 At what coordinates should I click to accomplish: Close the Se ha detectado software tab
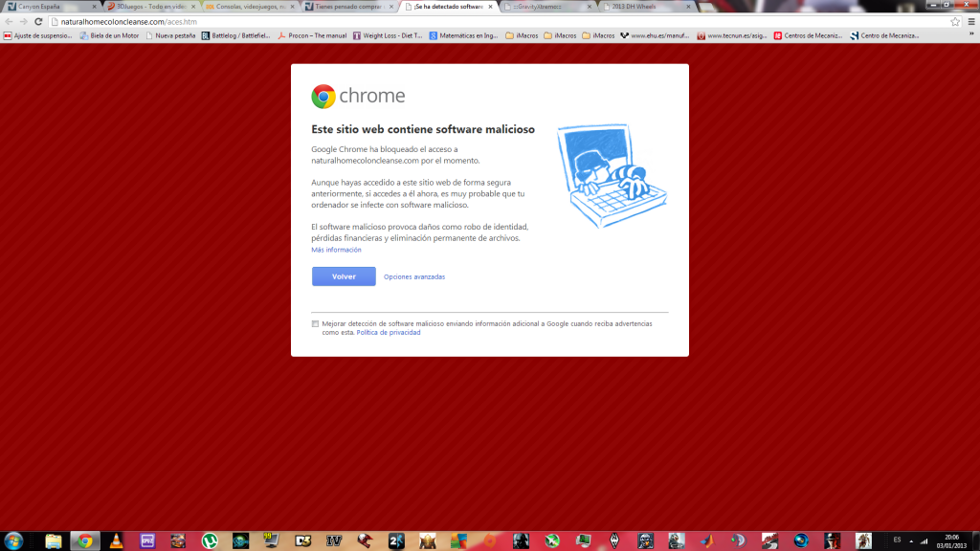(491, 7)
